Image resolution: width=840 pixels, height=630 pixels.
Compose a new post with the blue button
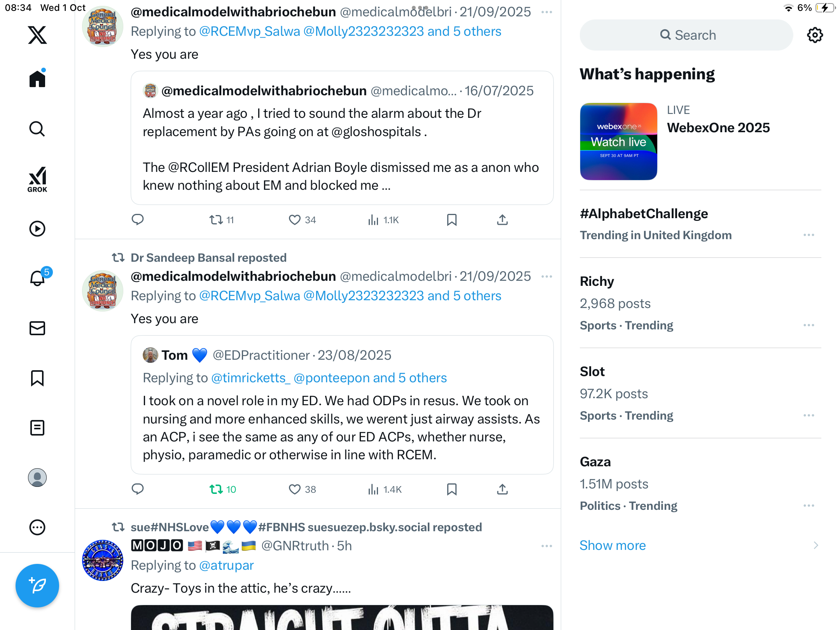37,586
